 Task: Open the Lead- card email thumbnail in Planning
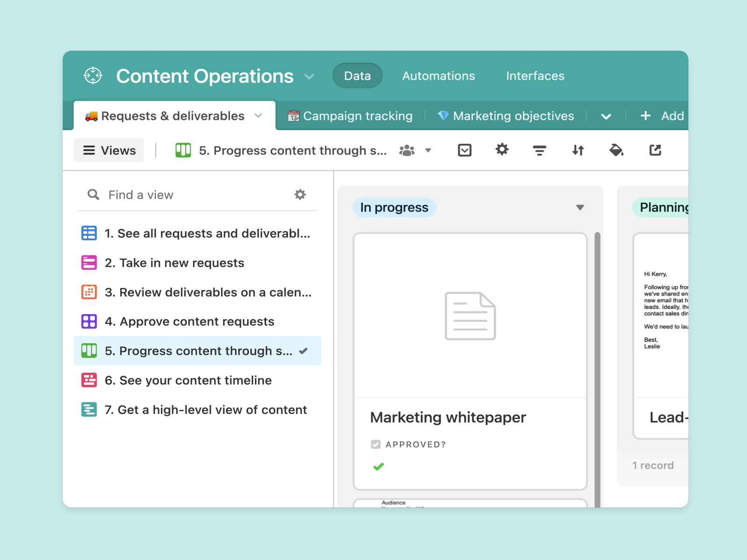[x=661, y=316]
